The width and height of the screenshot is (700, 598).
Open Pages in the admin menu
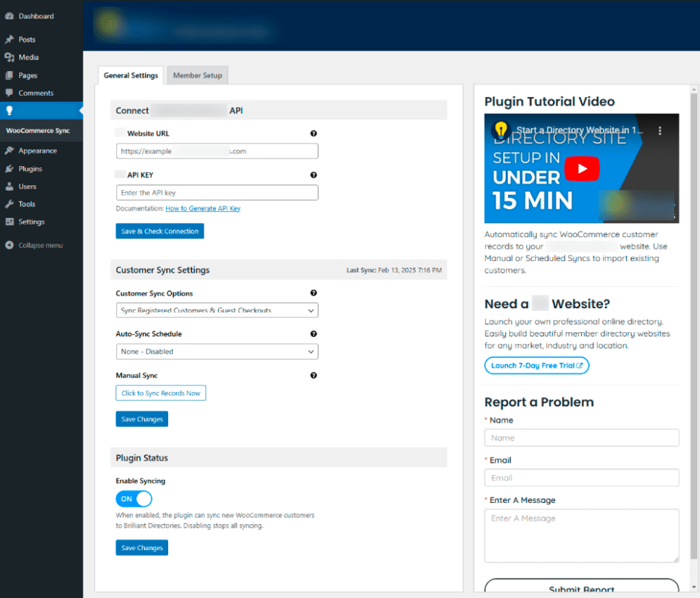click(x=27, y=75)
